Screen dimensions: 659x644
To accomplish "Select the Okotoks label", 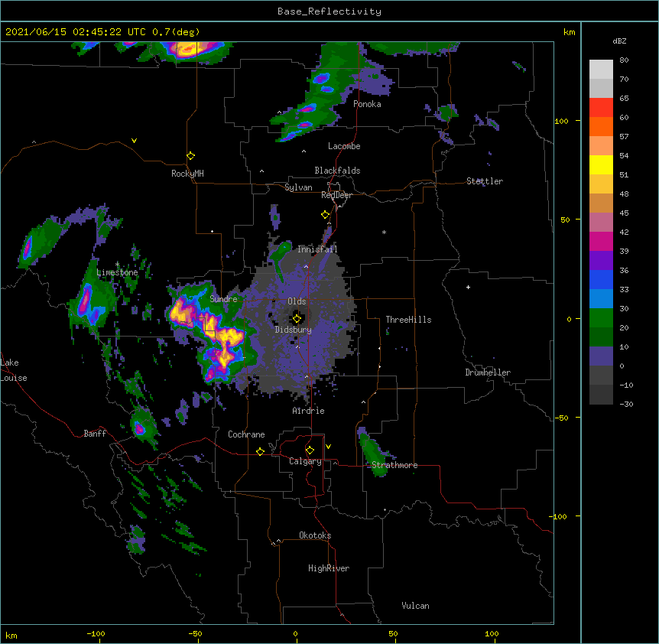I will (x=315, y=535).
